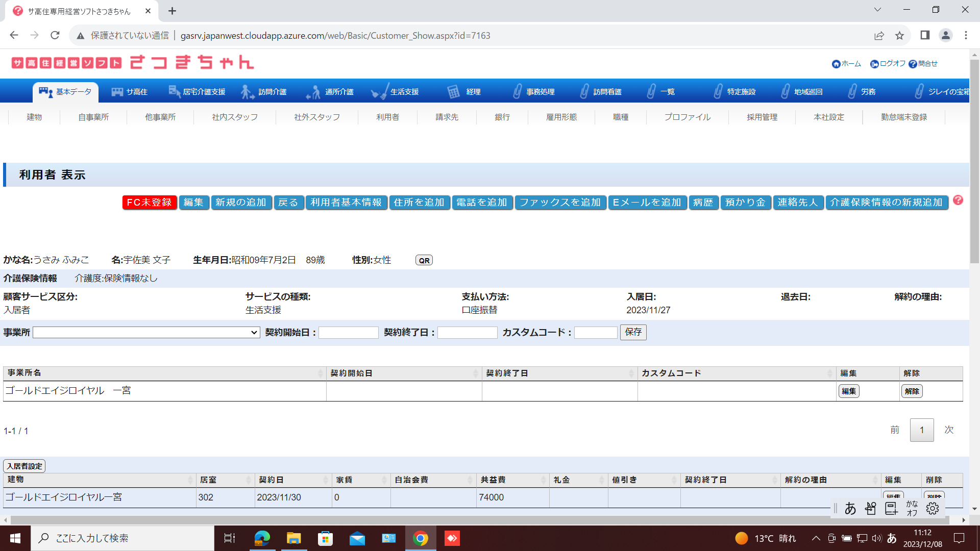The height and width of the screenshot is (551, 980).
Task: Open Microsoft Edge from taskbar
Action: tap(262, 538)
